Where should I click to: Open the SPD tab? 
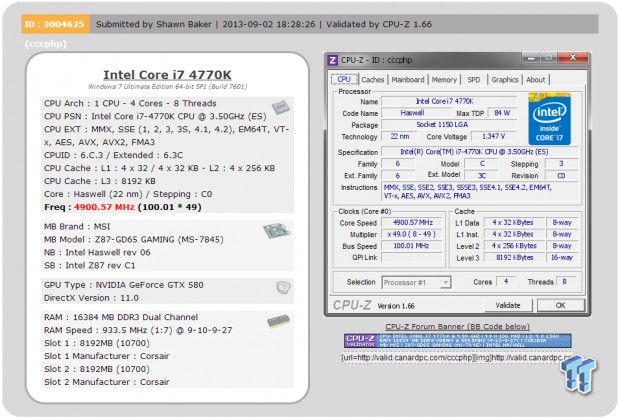474,79
